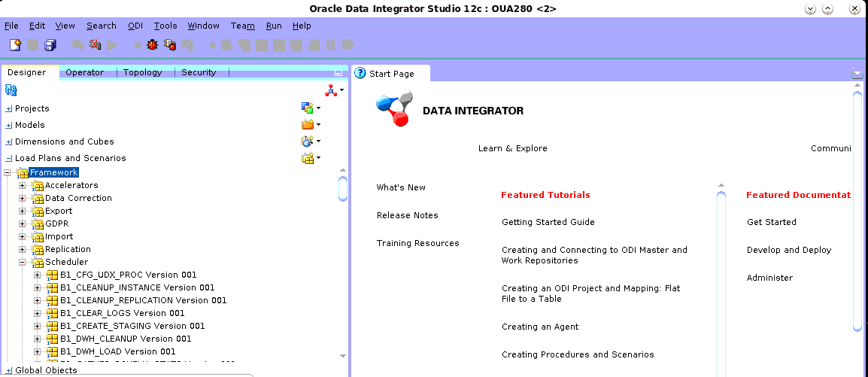Open Creating Procedures and Scenarios tutorial
The image size is (868, 377).
pyautogui.click(x=578, y=354)
